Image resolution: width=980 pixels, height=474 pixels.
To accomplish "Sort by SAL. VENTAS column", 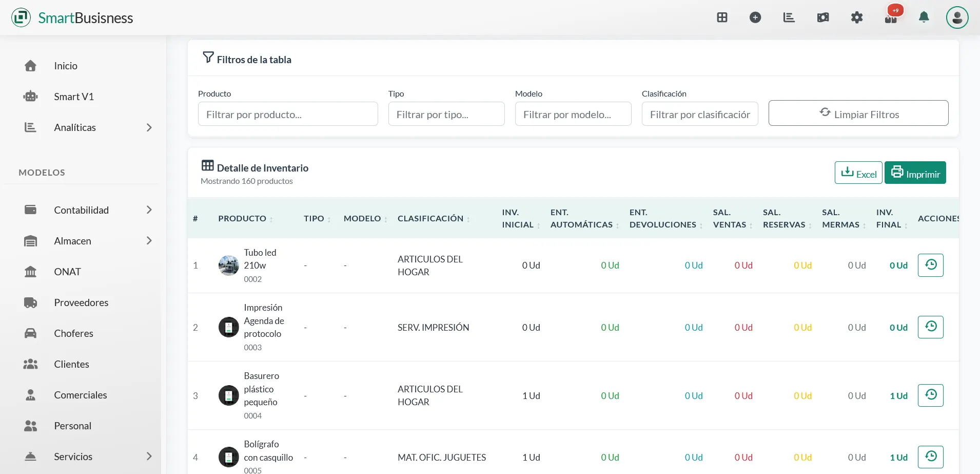I will 733,218.
